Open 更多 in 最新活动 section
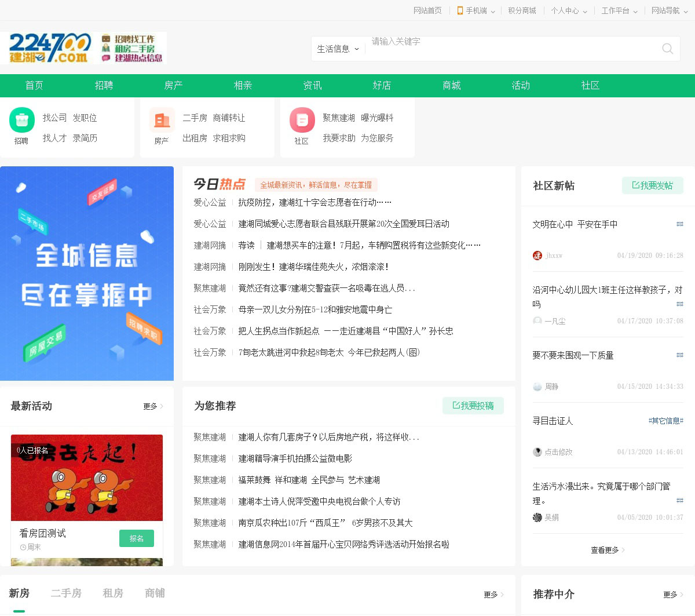This screenshot has width=695, height=616. point(153,406)
